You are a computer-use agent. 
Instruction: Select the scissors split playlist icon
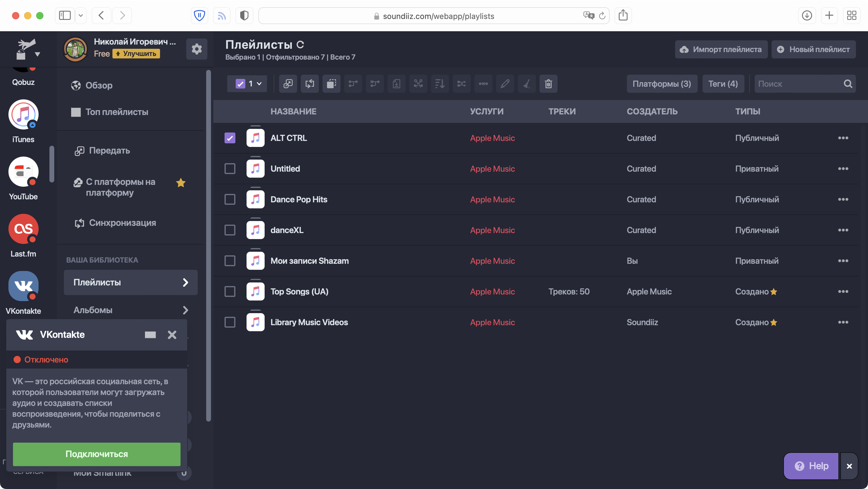[418, 84]
